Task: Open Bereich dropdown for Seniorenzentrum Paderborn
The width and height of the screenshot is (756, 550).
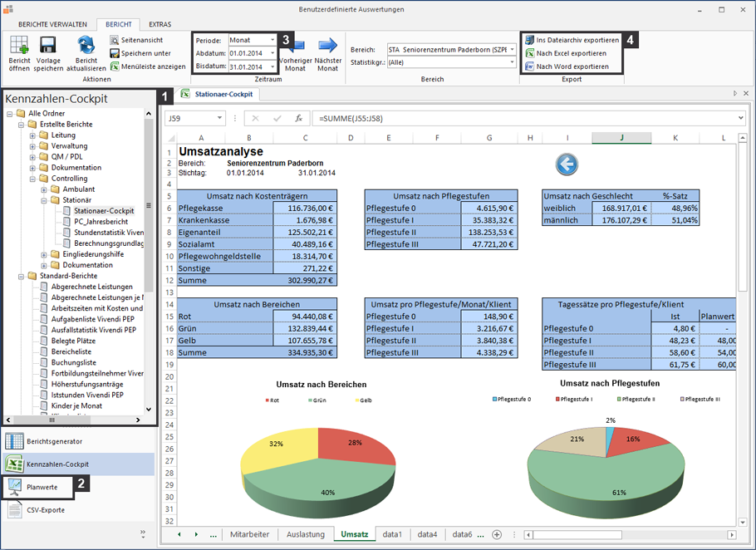Action: tap(512, 50)
